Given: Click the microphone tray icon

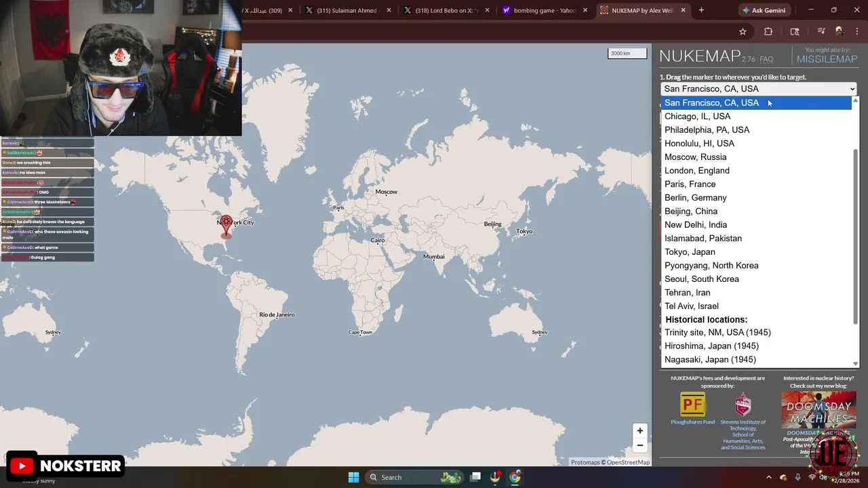Looking at the screenshot, I should coord(797,477).
